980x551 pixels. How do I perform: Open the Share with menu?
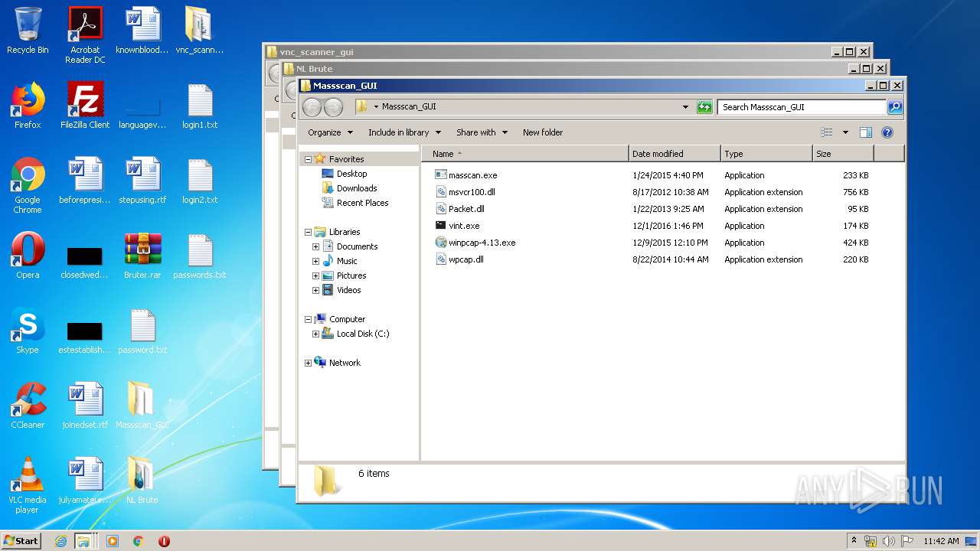482,132
